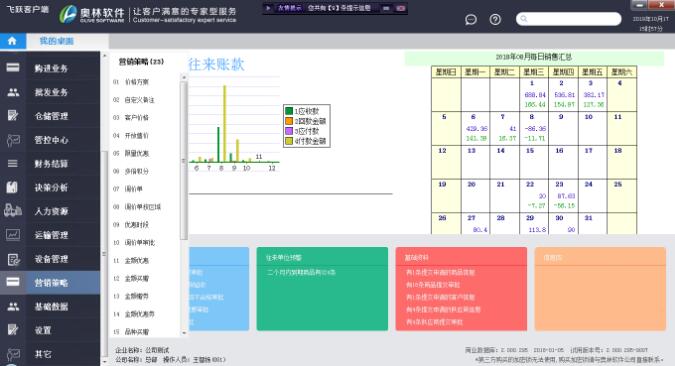Open the chat message bubble icon
The image size is (675, 366).
click(471, 19)
